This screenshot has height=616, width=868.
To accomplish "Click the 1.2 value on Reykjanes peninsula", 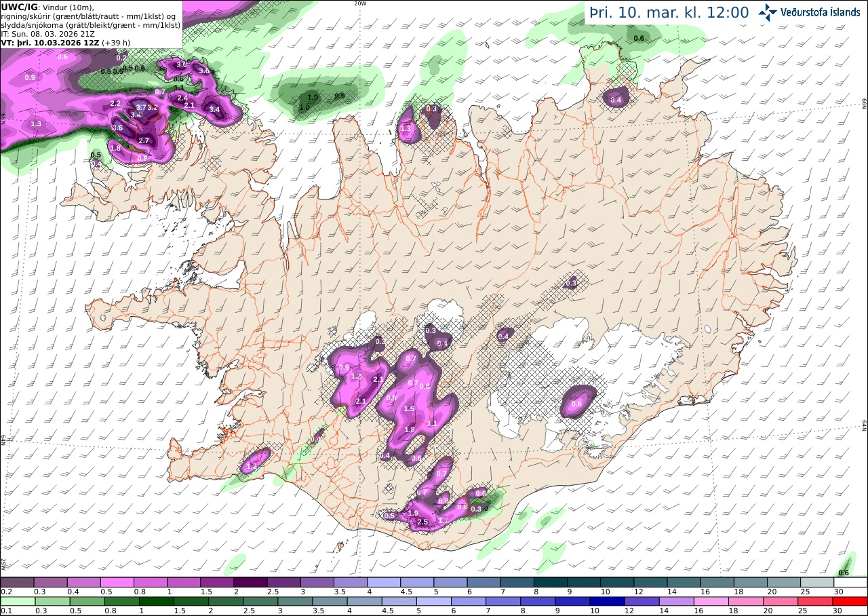I will pyautogui.click(x=252, y=467).
